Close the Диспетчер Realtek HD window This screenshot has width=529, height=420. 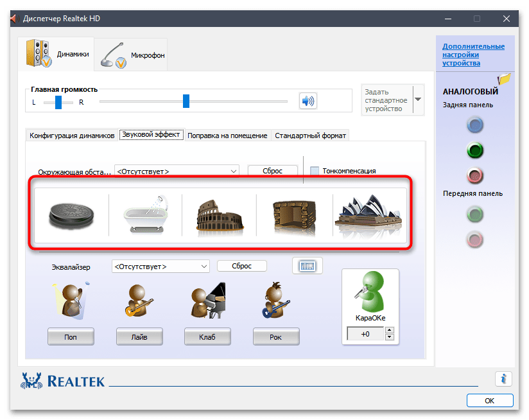click(507, 19)
